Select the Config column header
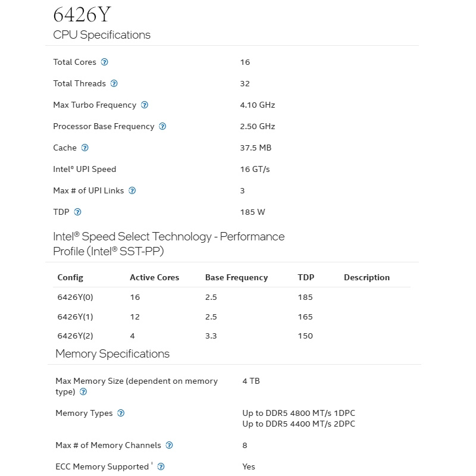The image size is (476, 476). pos(70,277)
